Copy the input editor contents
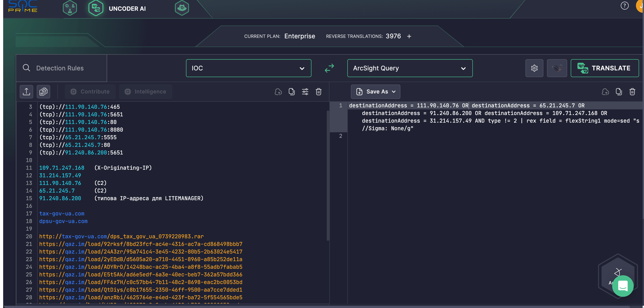The width and height of the screenshot is (644, 308). coord(292,92)
